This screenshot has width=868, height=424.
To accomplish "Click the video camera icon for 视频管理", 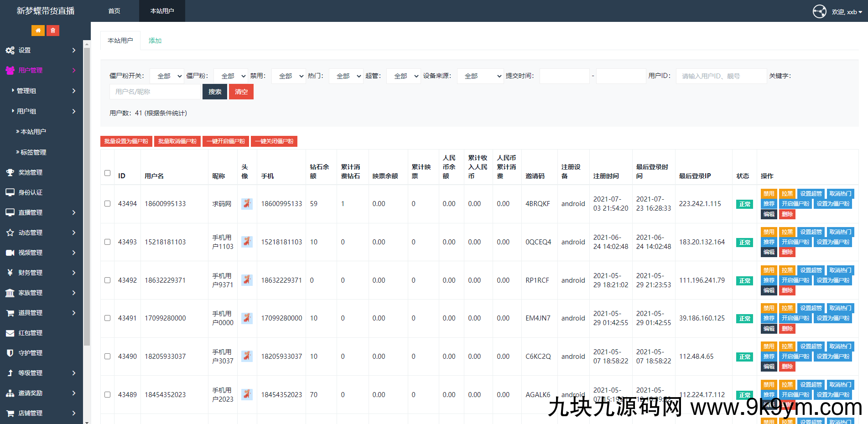I will pyautogui.click(x=10, y=253).
